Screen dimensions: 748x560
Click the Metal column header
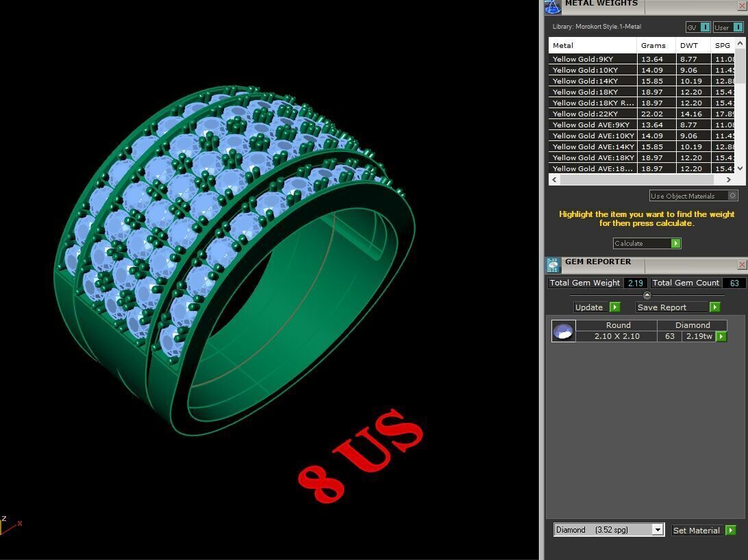[x=593, y=45]
